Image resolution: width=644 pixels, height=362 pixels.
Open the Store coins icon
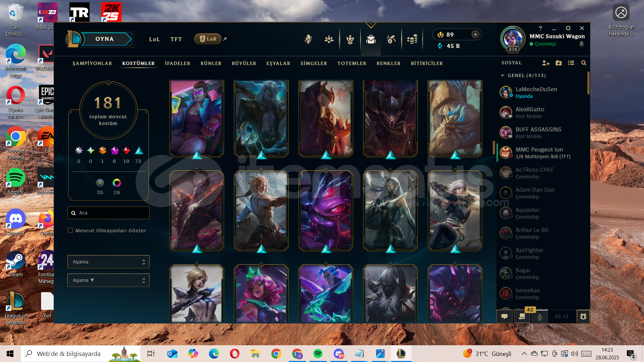point(412,39)
